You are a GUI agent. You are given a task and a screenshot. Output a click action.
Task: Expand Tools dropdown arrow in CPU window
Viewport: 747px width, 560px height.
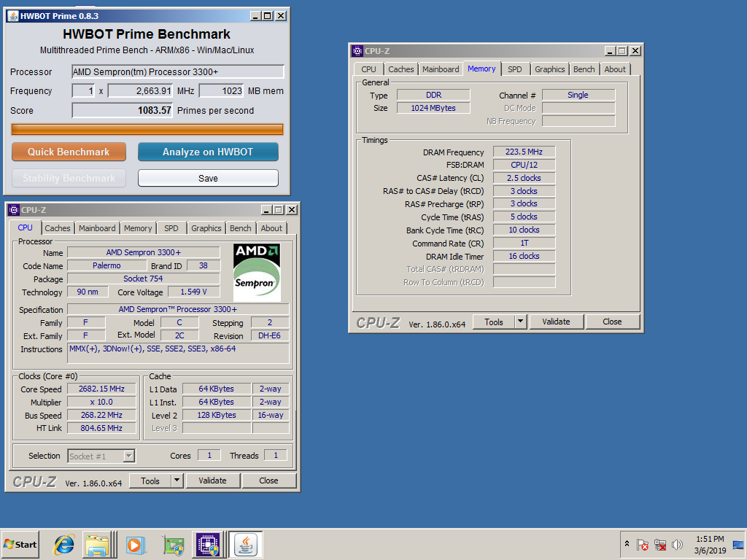coord(177,481)
